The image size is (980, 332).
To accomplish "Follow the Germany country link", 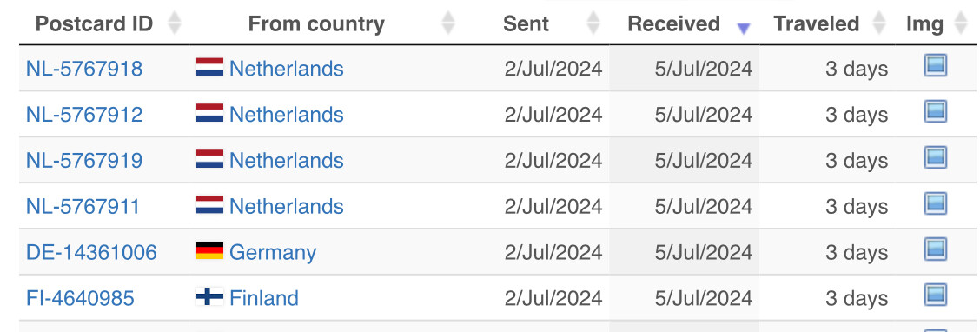I will (x=273, y=253).
